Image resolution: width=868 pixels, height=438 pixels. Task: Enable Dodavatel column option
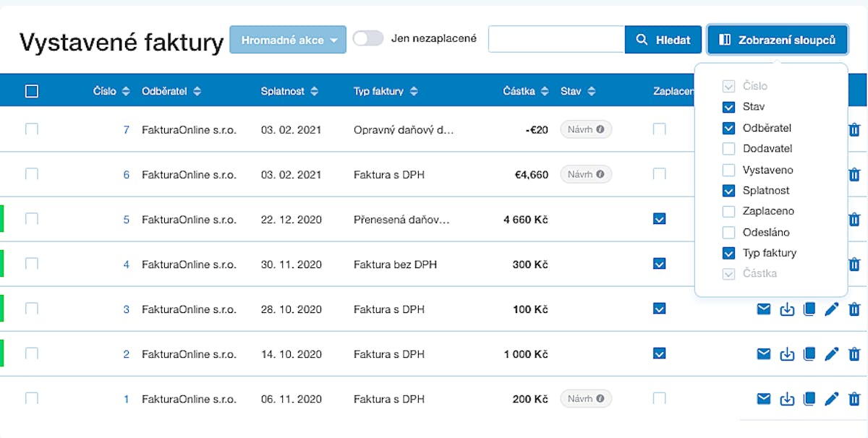click(729, 149)
